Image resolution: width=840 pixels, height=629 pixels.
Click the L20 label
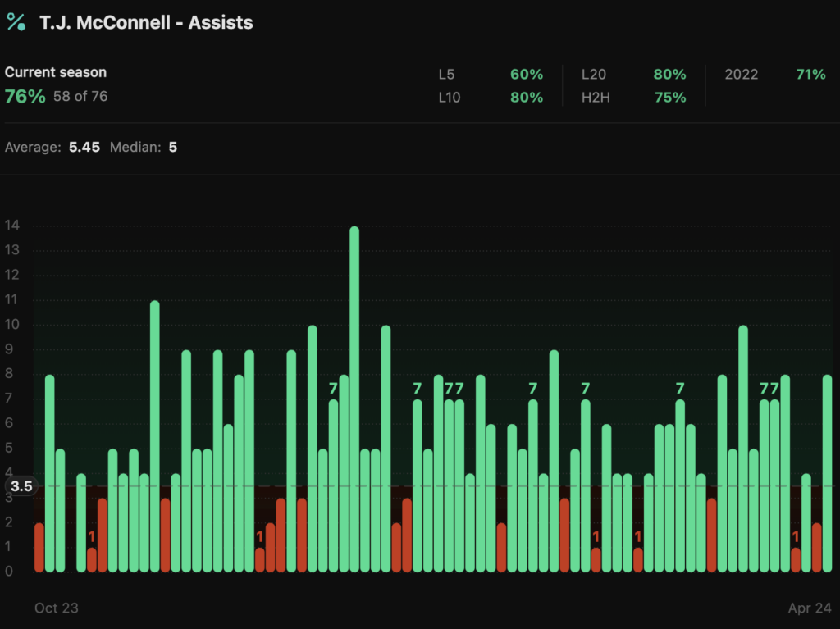coord(594,75)
